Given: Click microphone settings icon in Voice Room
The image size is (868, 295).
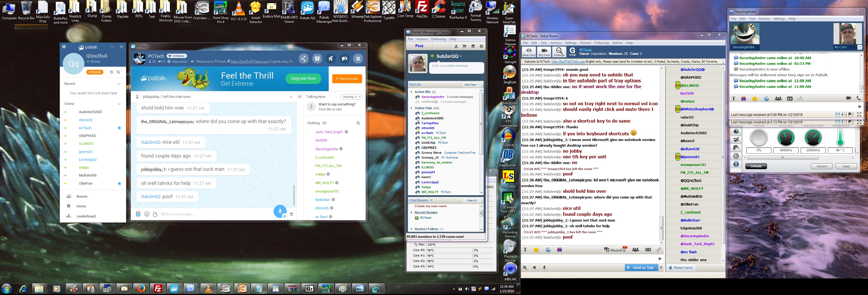Looking at the screenshot, I should 544,268.
